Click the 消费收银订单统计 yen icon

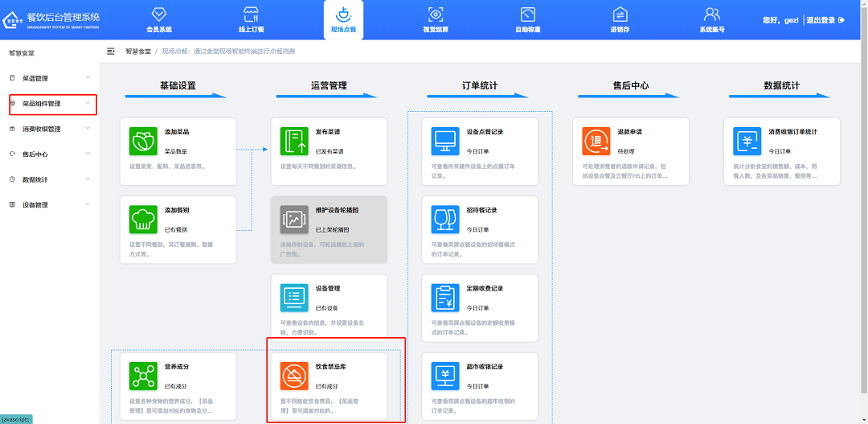tap(747, 141)
